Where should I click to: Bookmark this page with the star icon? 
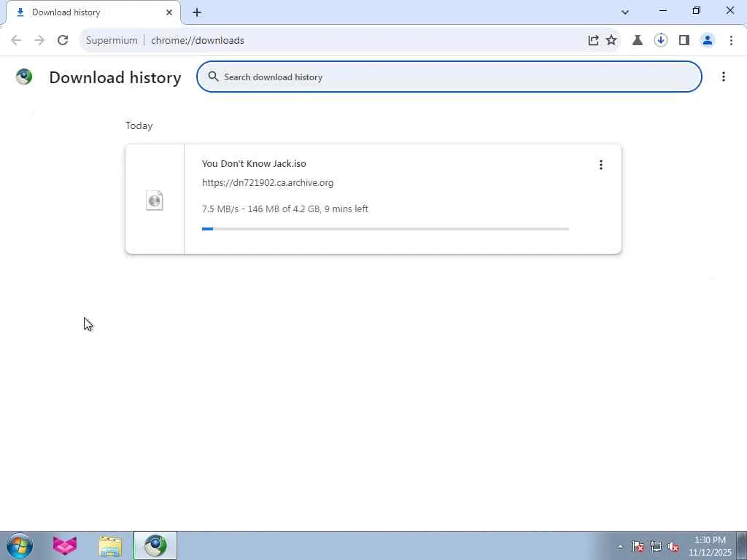click(612, 40)
